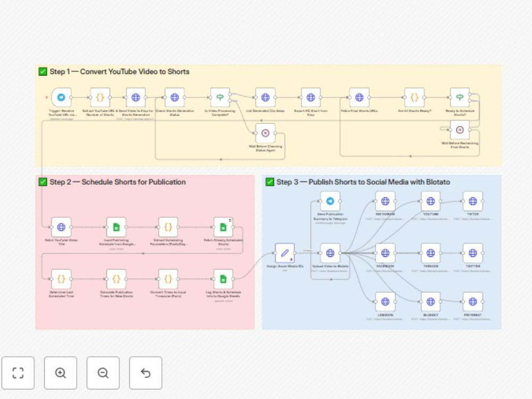Click the fit-to-view button

[18, 372]
